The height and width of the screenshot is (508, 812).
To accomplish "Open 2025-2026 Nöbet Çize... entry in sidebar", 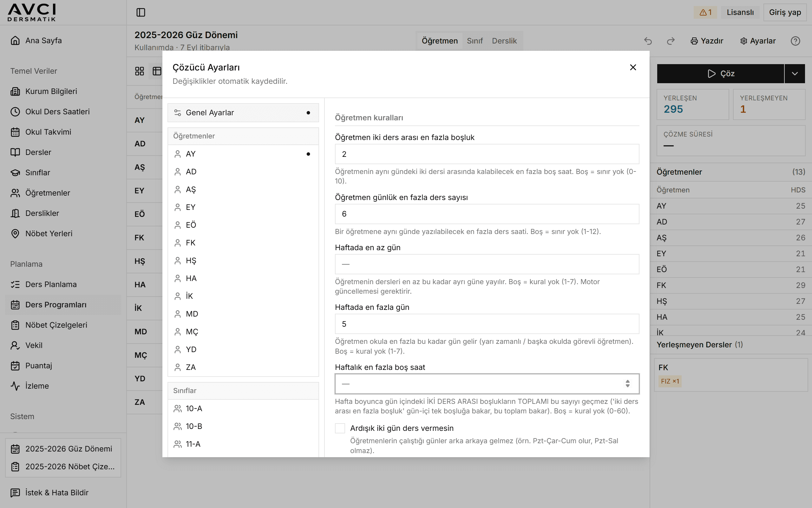I will pyautogui.click(x=63, y=467).
